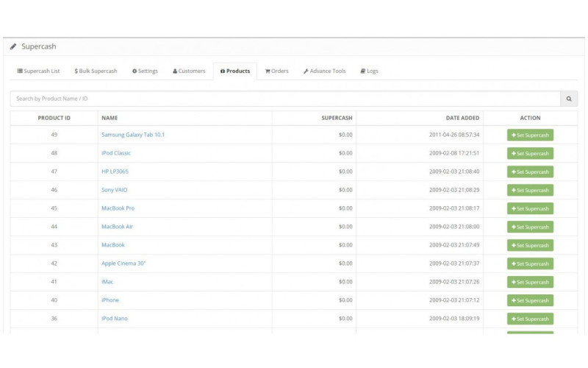Click date 2011-04-26 08:57:34
This screenshot has width=588, height=368.
coord(454,135)
